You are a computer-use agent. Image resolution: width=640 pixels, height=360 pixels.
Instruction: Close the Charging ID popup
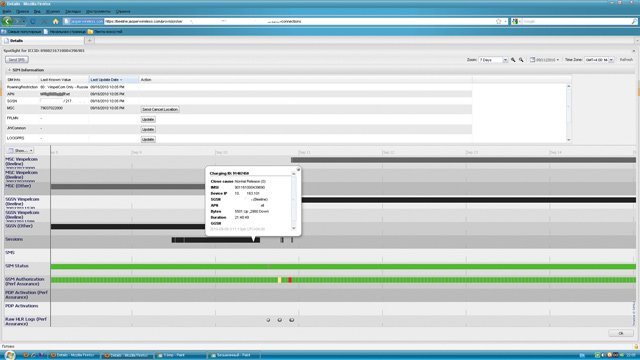298,169
